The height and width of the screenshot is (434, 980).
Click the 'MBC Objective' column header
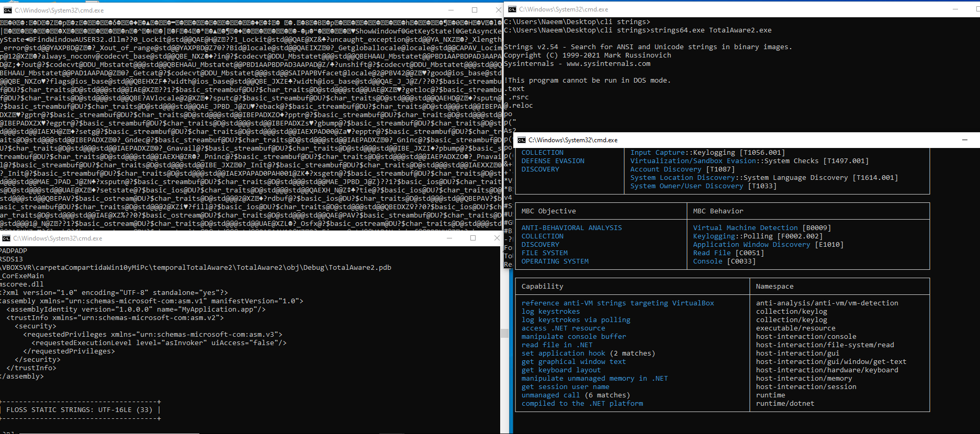tap(549, 211)
